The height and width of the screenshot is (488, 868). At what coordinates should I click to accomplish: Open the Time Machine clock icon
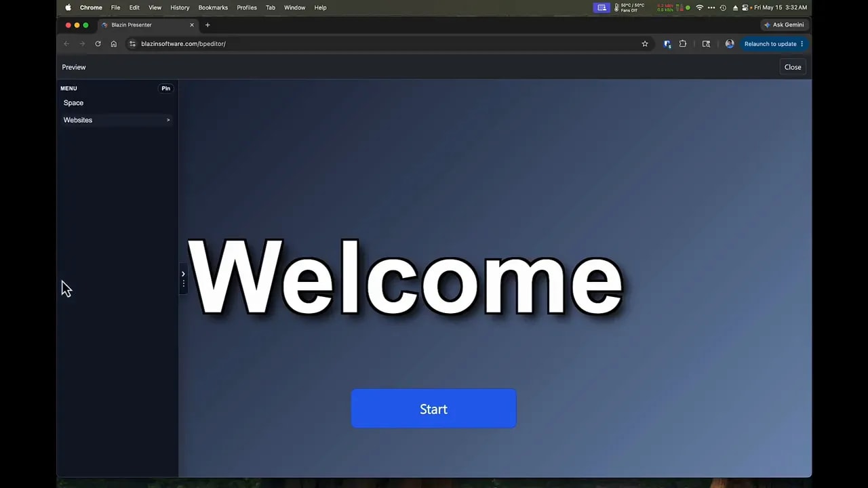[x=723, y=7]
